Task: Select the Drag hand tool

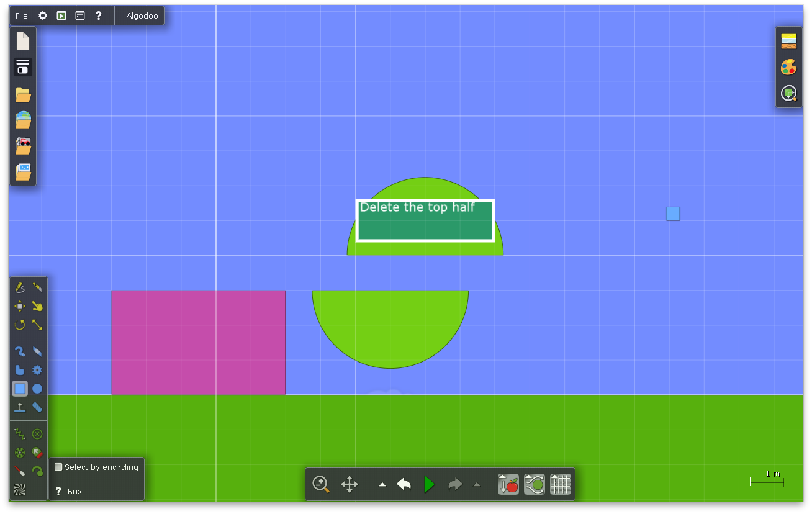Action: coord(37,306)
